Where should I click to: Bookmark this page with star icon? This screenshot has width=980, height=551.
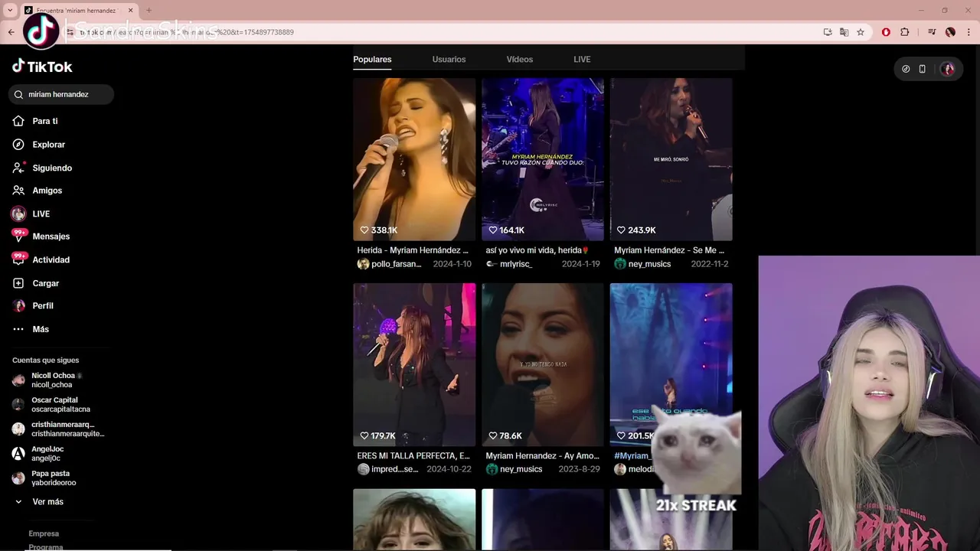click(861, 32)
